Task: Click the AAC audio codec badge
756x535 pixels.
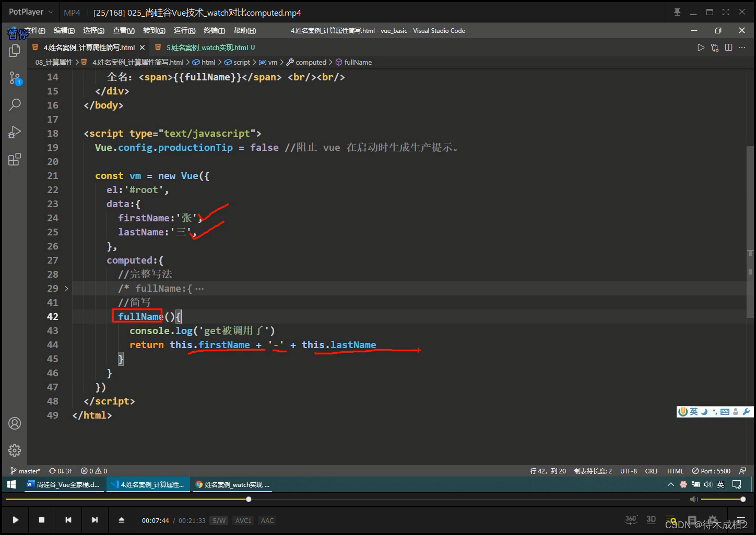Action: (267, 520)
